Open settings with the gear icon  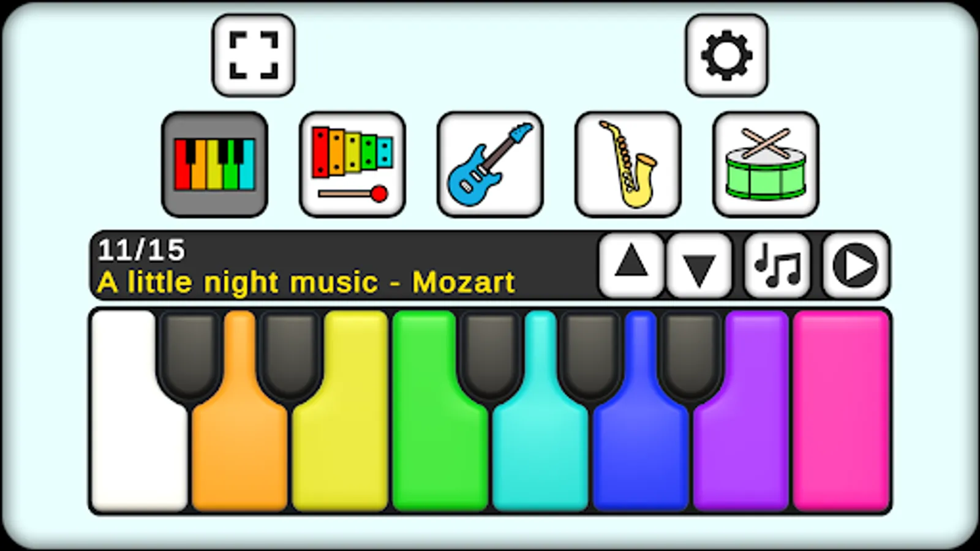pyautogui.click(x=726, y=55)
